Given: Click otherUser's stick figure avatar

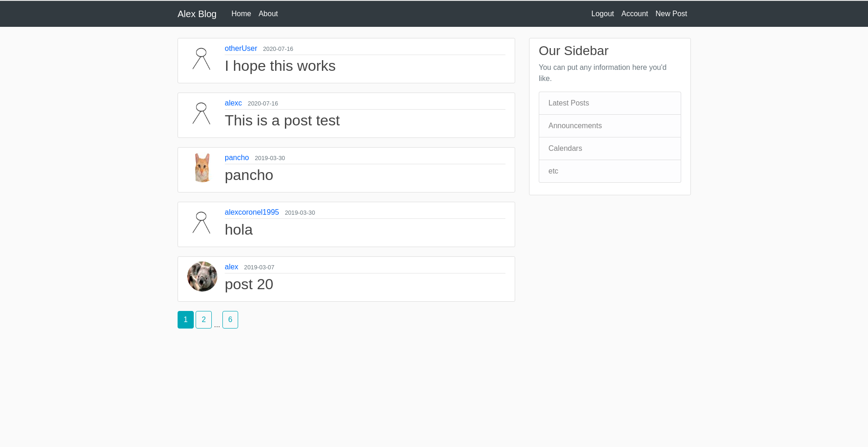Looking at the screenshot, I should point(202,59).
